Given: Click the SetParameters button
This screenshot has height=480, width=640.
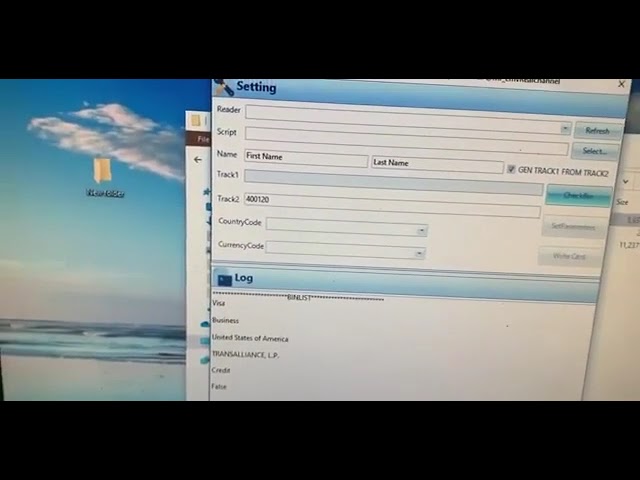Looking at the screenshot, I should pos(573,226).
